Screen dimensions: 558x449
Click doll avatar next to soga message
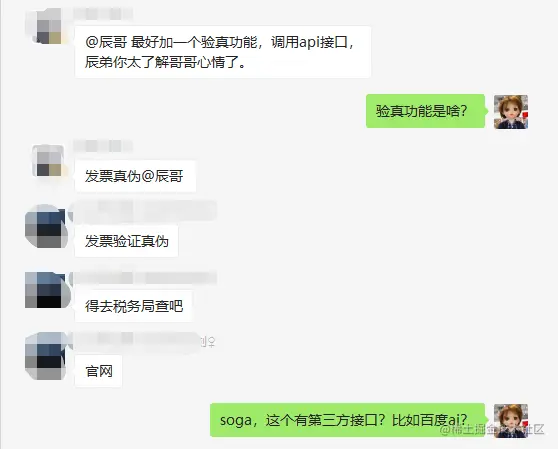pyautogui.click(x=511, y=421)
